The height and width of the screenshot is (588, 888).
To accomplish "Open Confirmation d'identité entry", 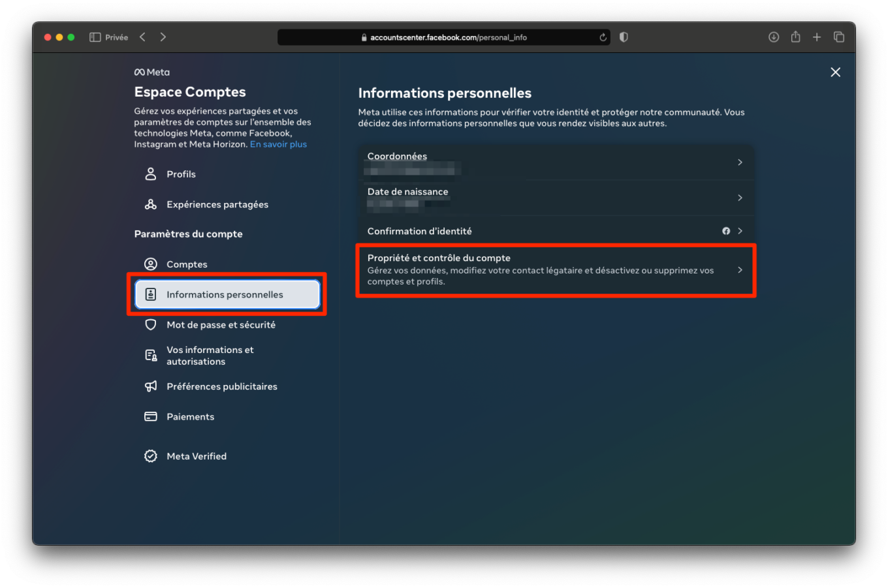I will point(556,231).
